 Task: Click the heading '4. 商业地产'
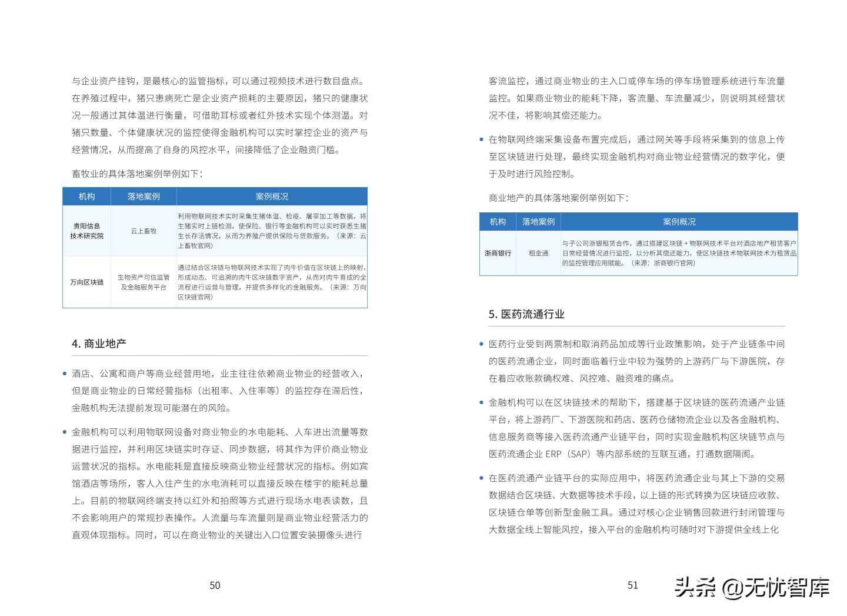[99, 344]
